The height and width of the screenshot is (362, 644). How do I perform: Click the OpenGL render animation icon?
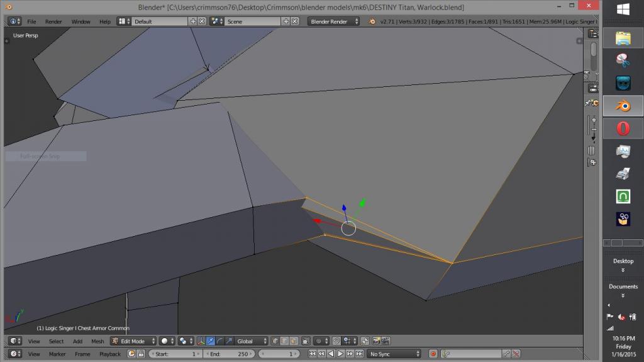tap(386, 341)
